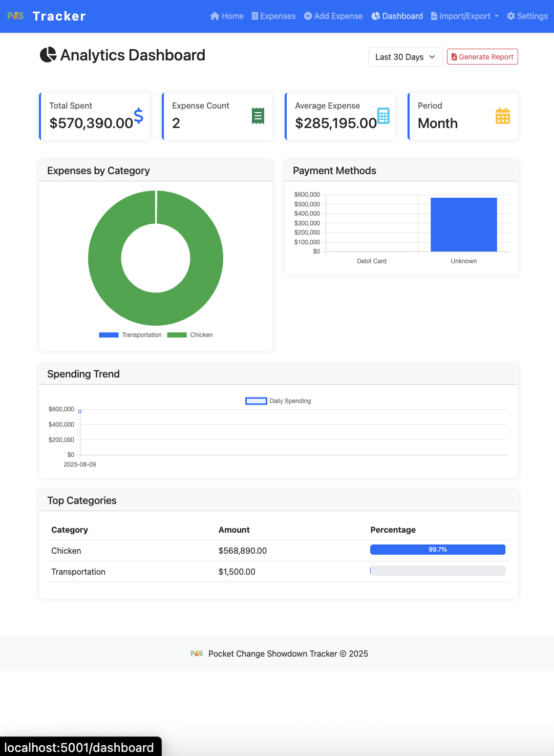Viewport: 554px width, 756px height.
Task: Toggle Chicken legend in category chart
Action: point(190,335)
